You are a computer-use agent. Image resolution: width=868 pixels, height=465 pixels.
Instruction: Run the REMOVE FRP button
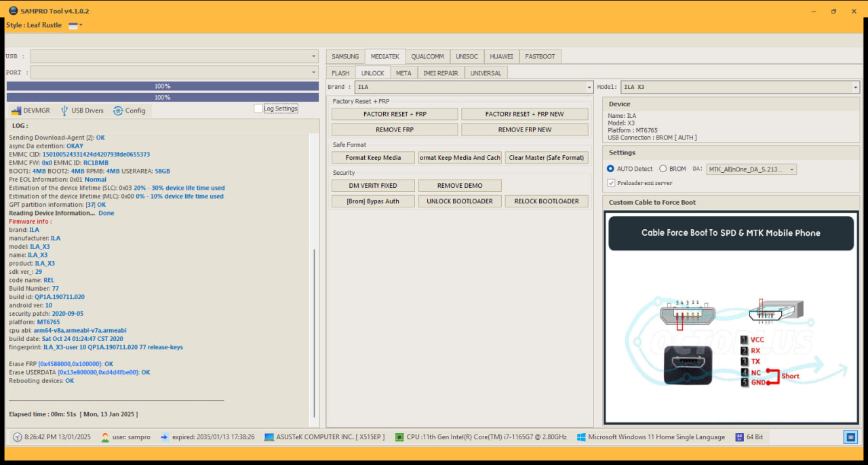coord(395,129)
